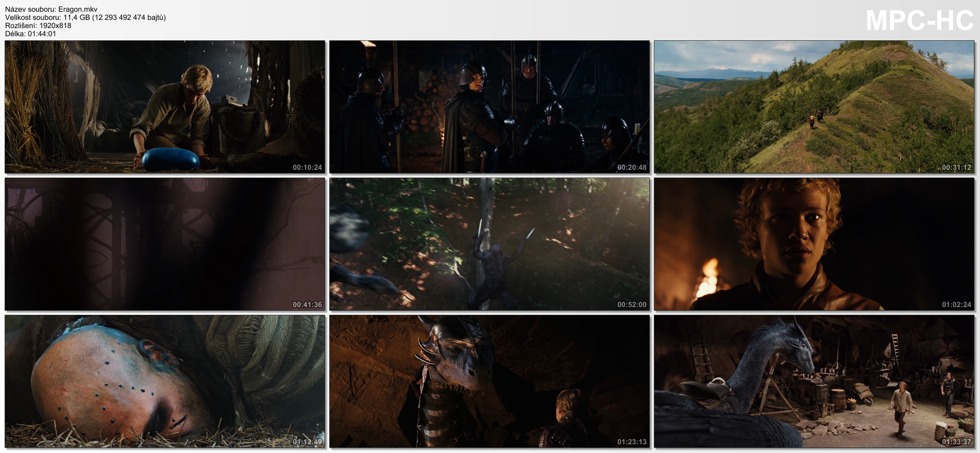980x453 pixels.
Task: Select the thumbnail at 00:31:12
Action: tap(815, 107)
